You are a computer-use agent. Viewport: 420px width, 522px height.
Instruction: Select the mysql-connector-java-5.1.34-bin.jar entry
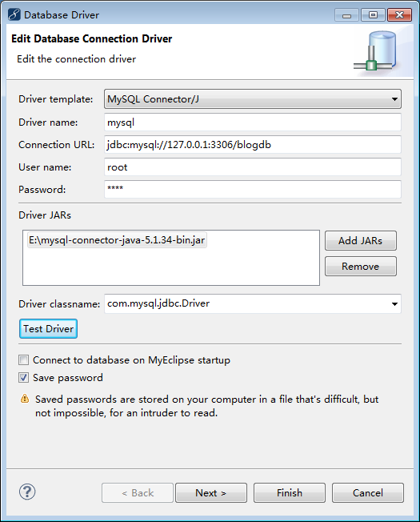pyautogui.click(x=117, y=240)
